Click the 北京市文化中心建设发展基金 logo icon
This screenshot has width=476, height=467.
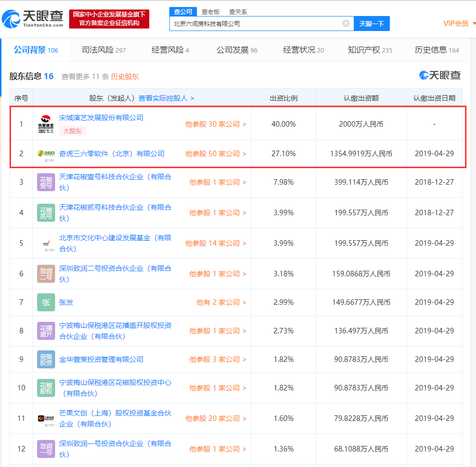(x=46, y=243)
